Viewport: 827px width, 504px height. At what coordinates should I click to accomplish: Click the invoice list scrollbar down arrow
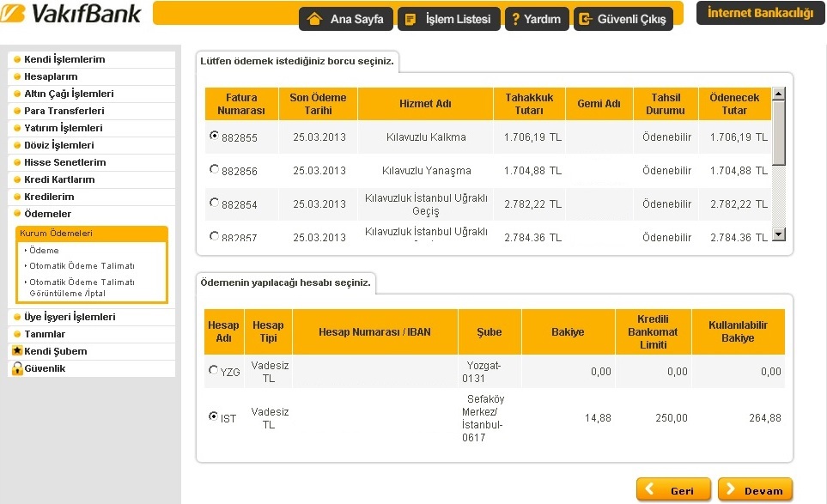click(778, 234)
